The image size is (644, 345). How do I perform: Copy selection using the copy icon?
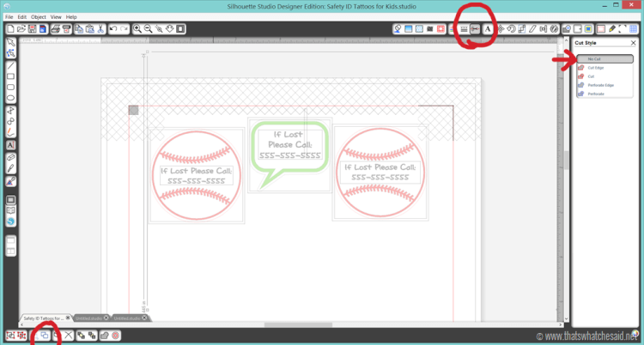coord(79,29)
